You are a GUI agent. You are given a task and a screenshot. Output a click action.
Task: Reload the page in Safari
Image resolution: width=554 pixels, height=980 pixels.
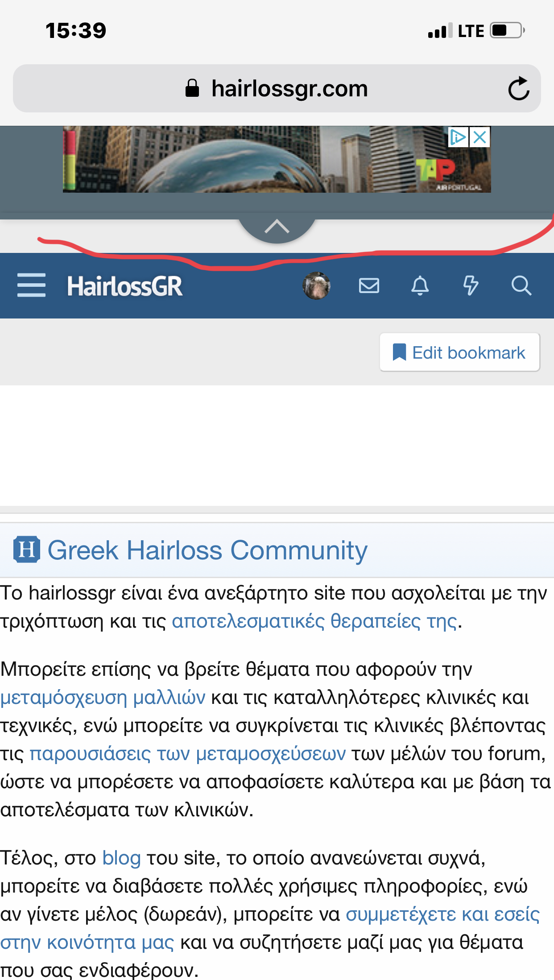pos(518,89)
